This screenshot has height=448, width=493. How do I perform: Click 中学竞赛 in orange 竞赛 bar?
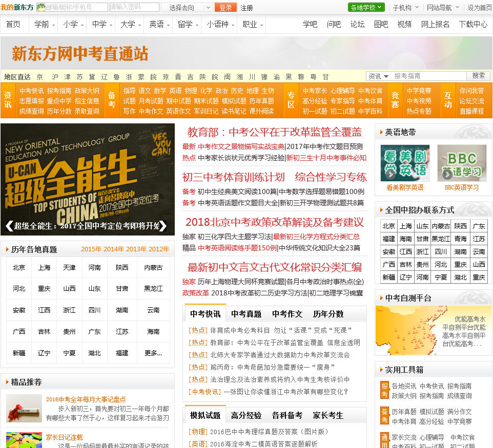(x=419, y=91)
